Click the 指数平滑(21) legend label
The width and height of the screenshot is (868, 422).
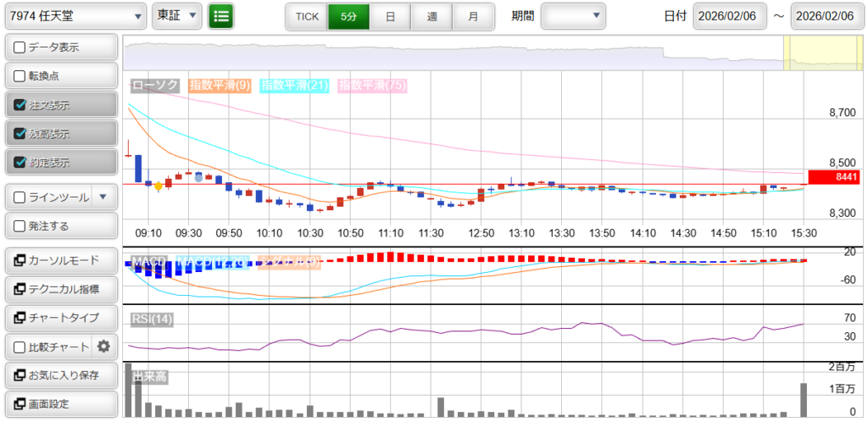(x=294, y=85)
